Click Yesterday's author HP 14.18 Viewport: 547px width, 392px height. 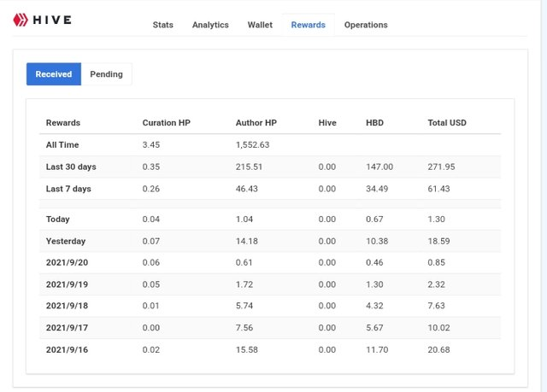pyautogui.click(x=247, y=241)
